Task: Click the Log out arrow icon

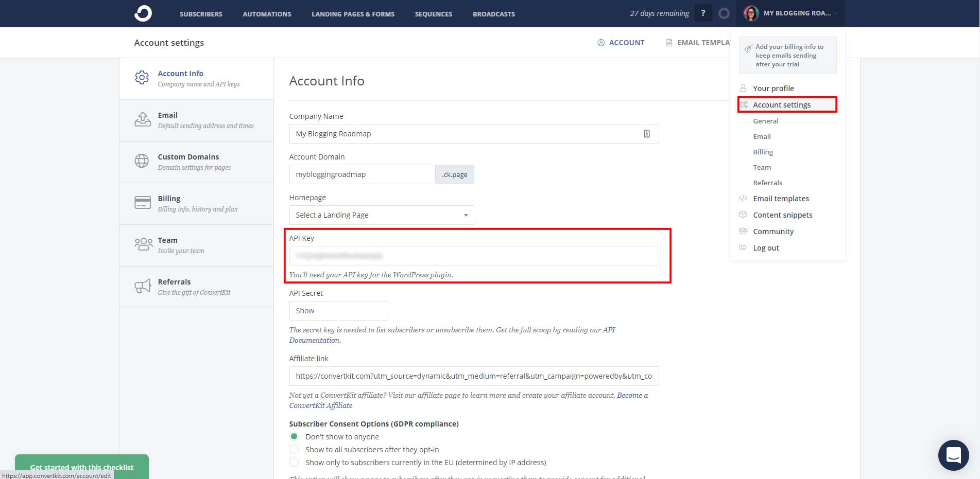Action: 743,247
